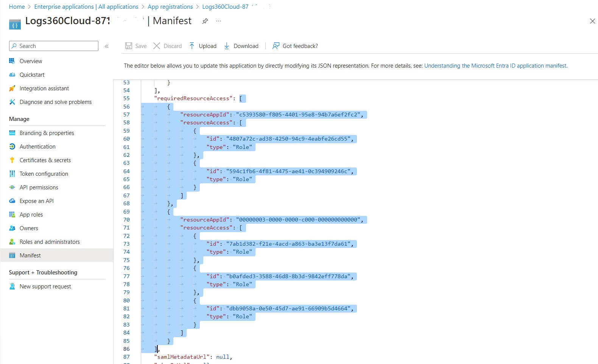Pin the Manifest page
The height and width of the screenshot is (364, 598).
[205, 22]
